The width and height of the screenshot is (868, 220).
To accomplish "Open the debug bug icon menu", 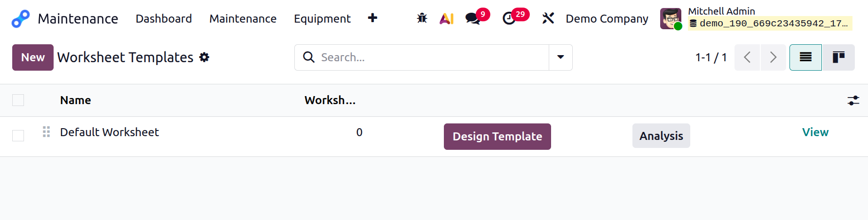I will pos(422,18).
